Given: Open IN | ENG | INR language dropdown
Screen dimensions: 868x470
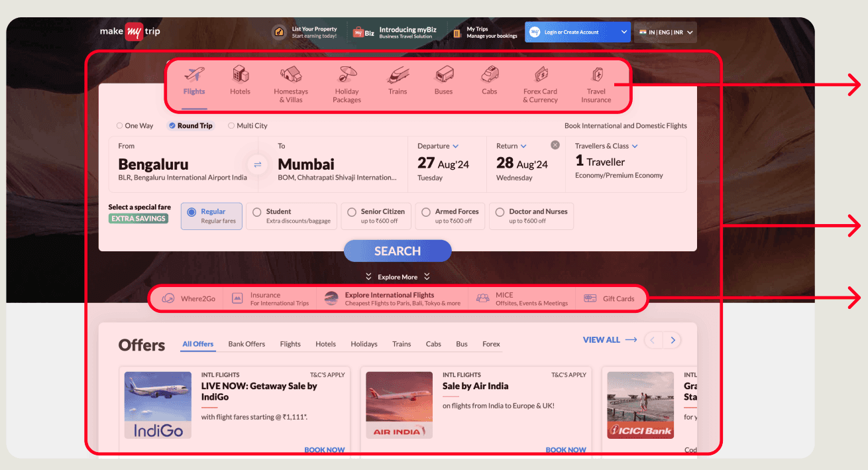Looking at the screenshot, I should click(665, 32).
